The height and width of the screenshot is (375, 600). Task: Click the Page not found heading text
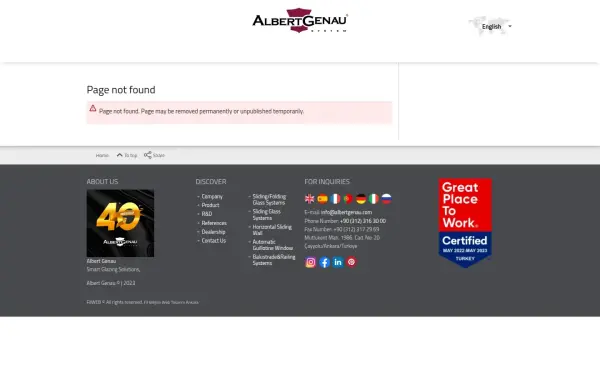[x=121, y=90]
